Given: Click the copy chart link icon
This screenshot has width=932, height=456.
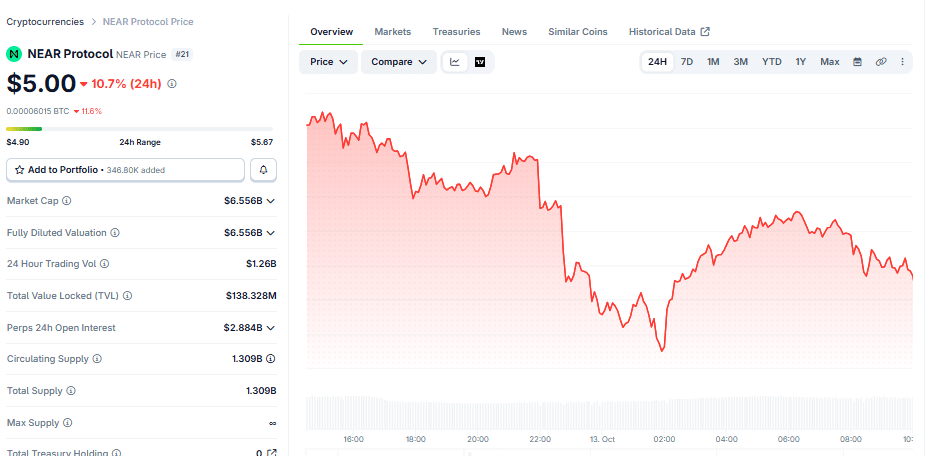Looking at the screenshot, I should coord(881,62).
